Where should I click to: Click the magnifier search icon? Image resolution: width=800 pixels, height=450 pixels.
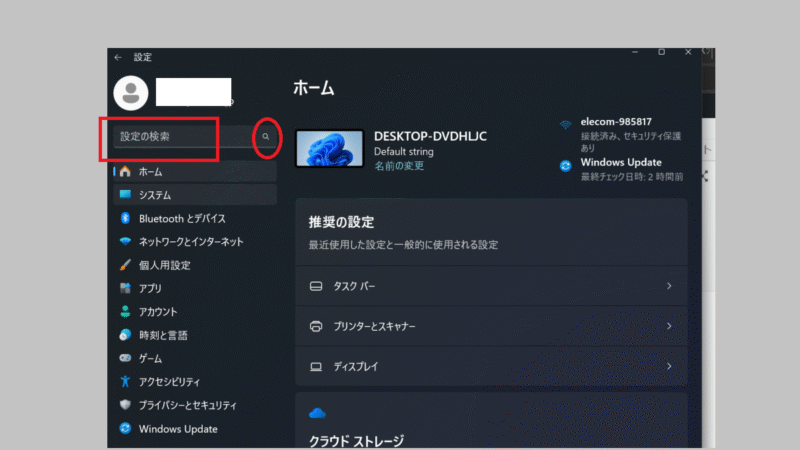[x=266, y=136]
